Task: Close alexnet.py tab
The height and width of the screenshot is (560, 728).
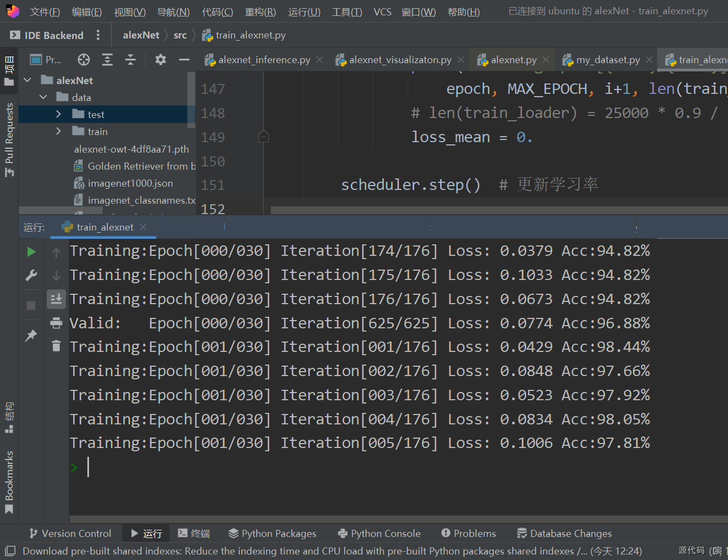Action: pos(546,59)
